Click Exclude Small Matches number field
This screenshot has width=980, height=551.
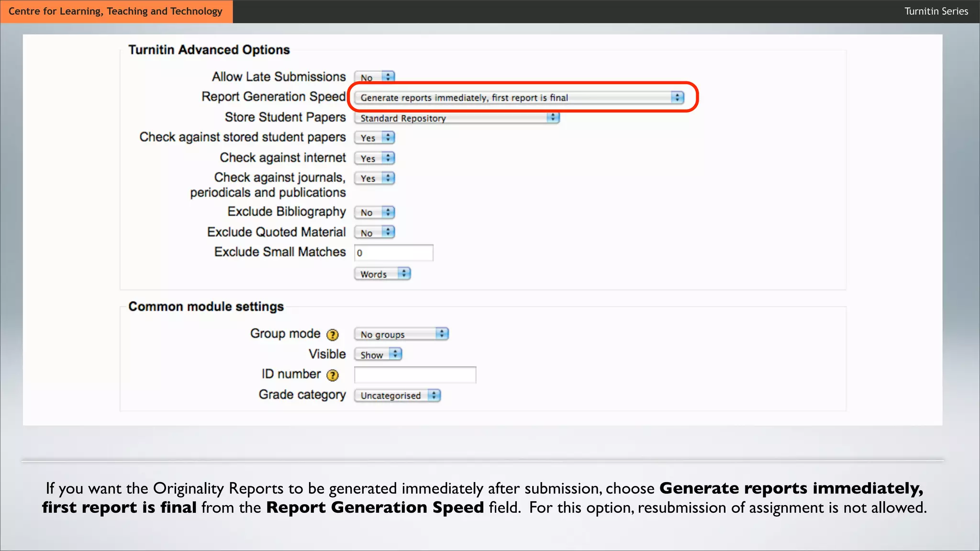click(393, 253)
